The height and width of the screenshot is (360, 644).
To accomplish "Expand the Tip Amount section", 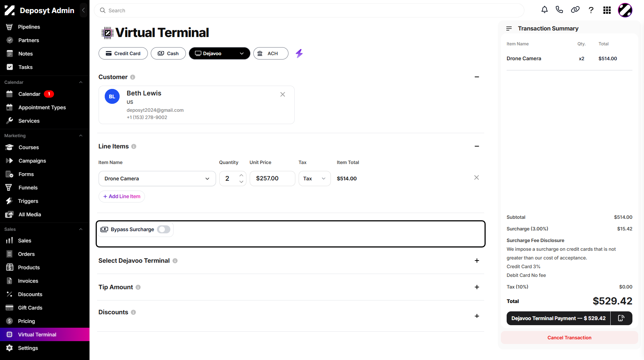I will tap(477, 287).
